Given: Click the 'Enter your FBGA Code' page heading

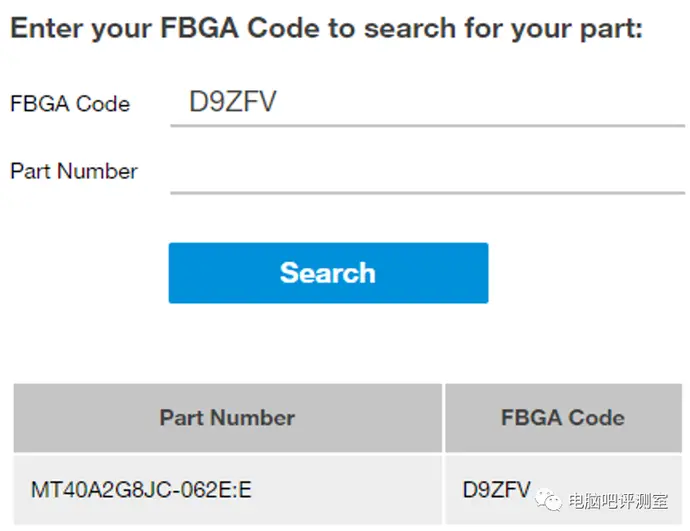Looking at the screenshot, I should click(327, 29).
